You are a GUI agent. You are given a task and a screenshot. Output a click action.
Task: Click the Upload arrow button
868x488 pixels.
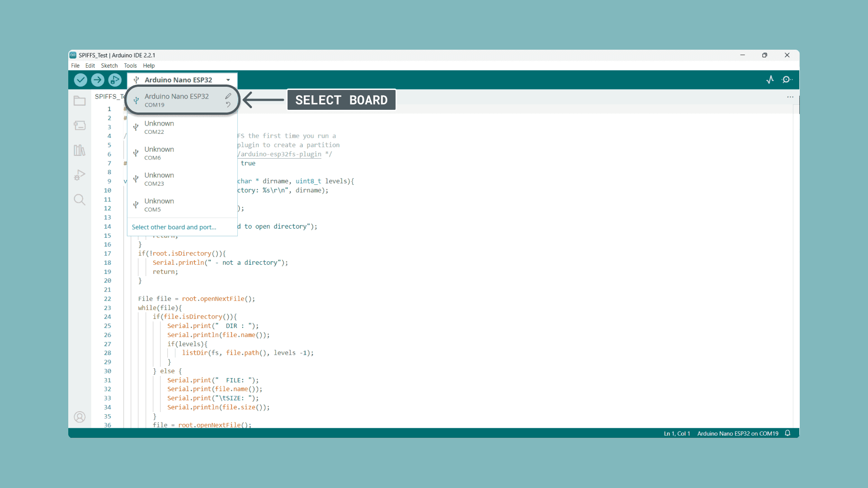tap(98, 80)
